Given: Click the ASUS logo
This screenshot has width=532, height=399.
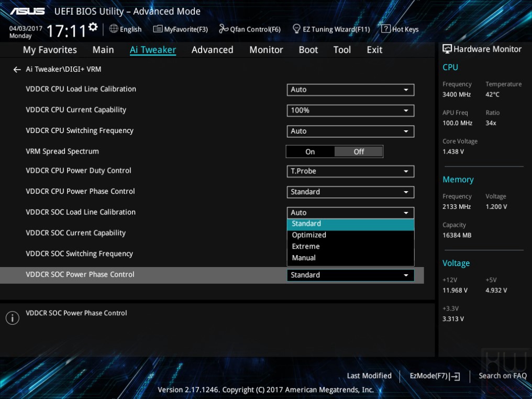Looking at the screenshot, I should pyautogui.click(x=27, y=12).
